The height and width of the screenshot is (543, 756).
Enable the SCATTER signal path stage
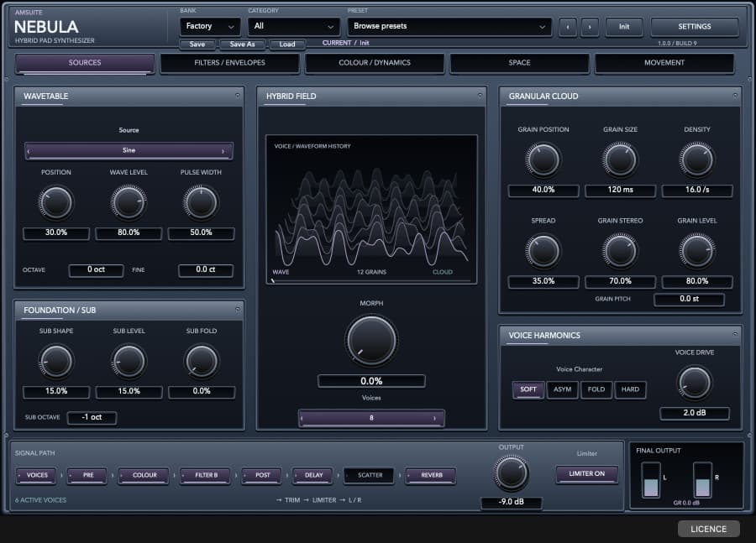coord(370,475)
